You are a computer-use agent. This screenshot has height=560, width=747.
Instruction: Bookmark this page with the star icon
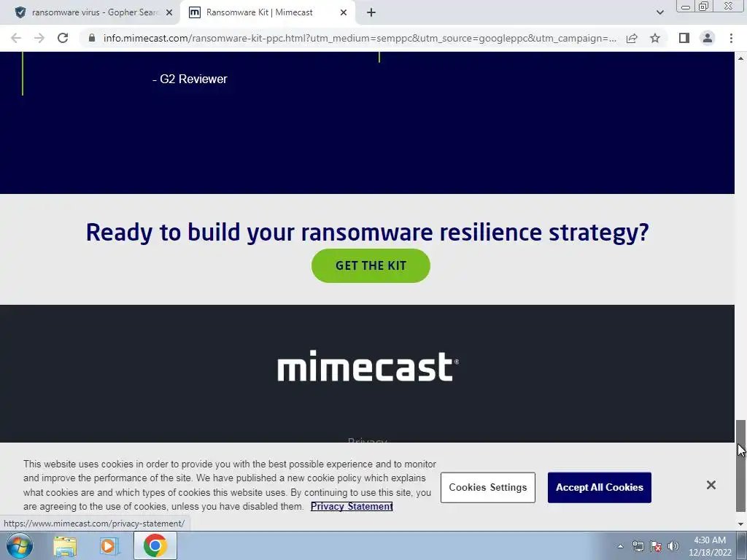click(655, 38)
